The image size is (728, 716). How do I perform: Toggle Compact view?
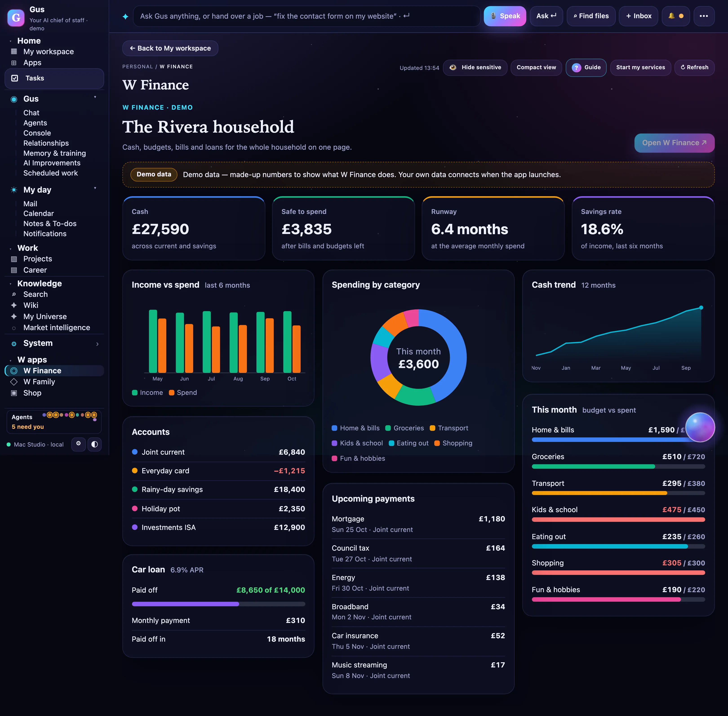point(536,68)
